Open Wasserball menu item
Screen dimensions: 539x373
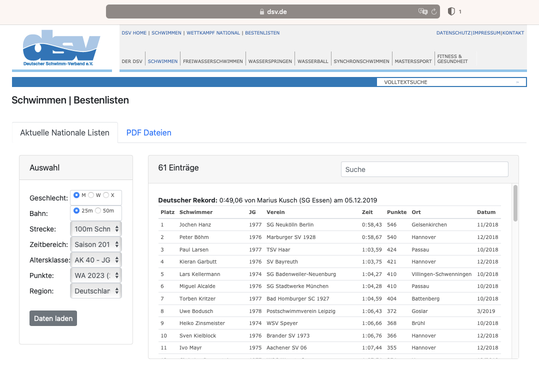pos(313,61)
